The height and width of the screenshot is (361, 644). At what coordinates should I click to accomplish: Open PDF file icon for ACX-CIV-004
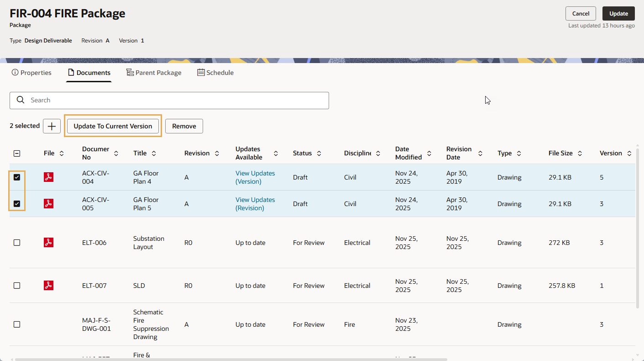click(48, 177)
